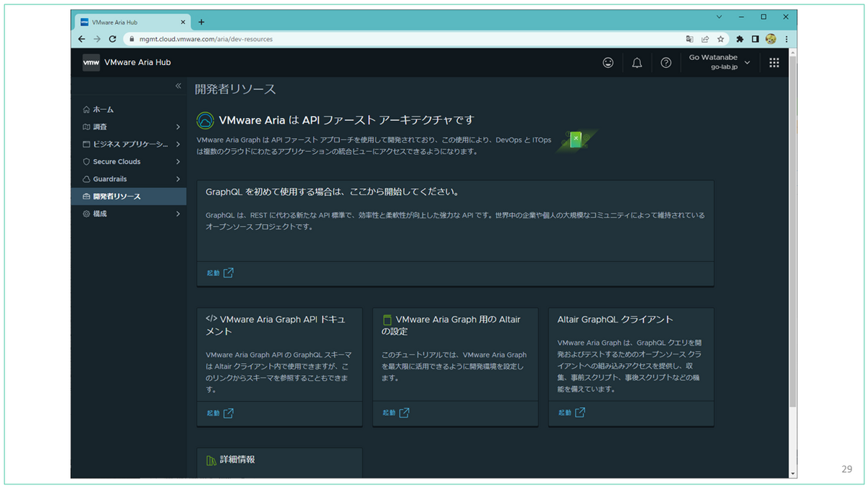Expand the 構成 chevron
The height and width of the screenshot is (488, 868).
tap(178, 214)
